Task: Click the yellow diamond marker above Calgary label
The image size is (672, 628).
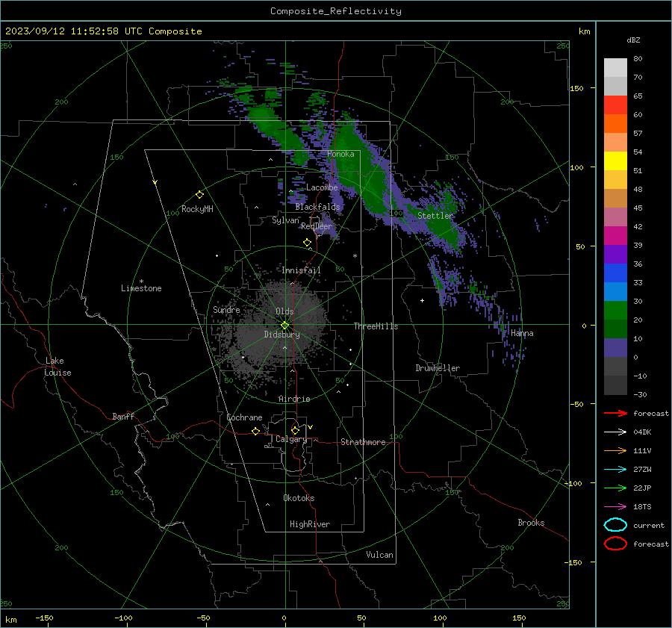Action: click(295, 430)
